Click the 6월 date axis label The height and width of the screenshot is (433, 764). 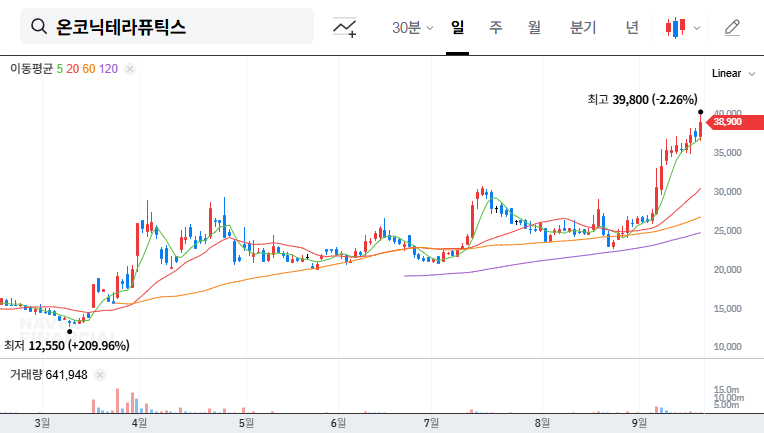[x=338, y=423]
